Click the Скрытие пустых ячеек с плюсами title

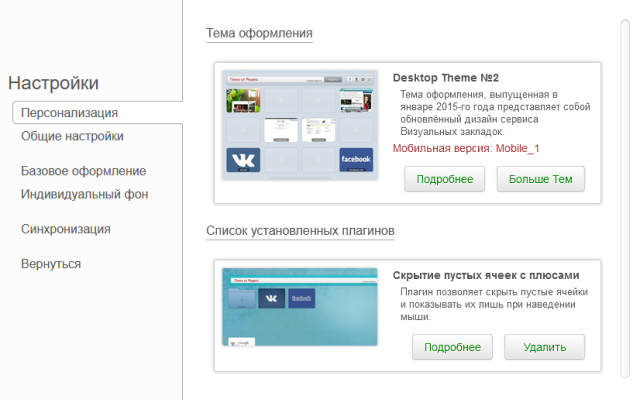tap(486, 275)
